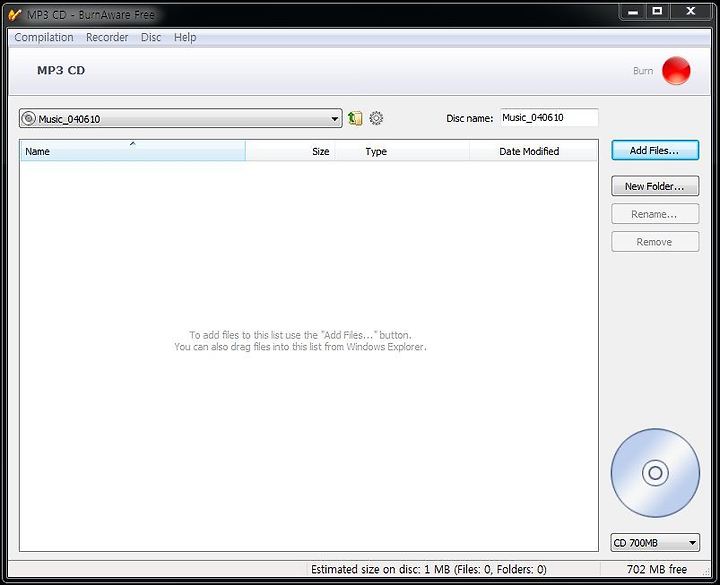Click the Add Files... button
Screen dimensions: 720x585
point(655,151)
